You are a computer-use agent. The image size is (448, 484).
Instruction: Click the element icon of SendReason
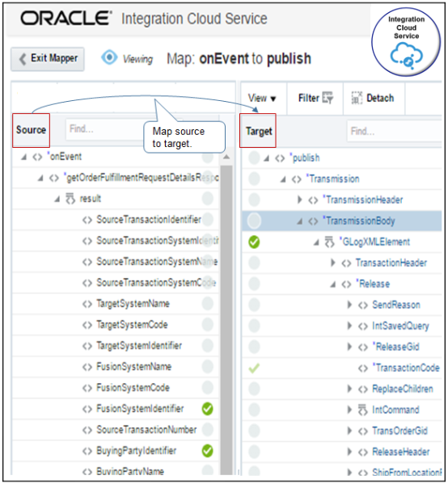pos(363,305)
